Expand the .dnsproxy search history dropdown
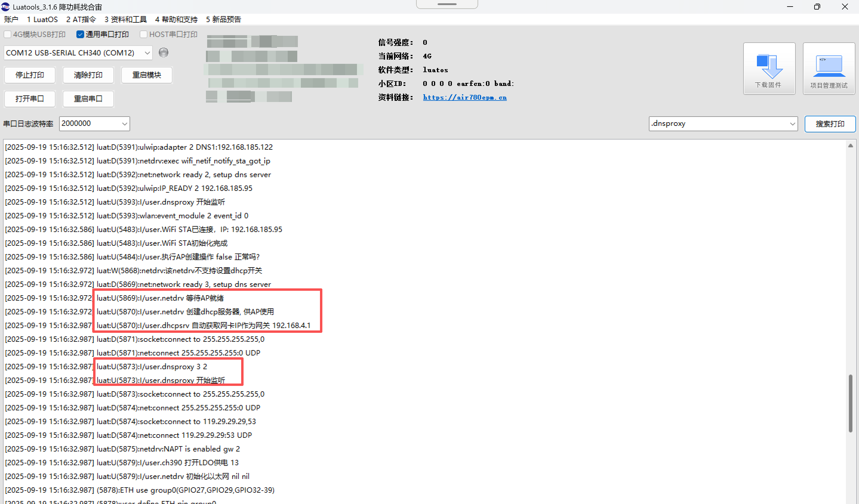This screenshot has width=859, height=504. 792,124
